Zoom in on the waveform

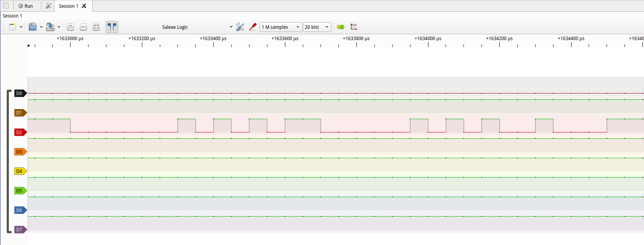coord(71,27)
